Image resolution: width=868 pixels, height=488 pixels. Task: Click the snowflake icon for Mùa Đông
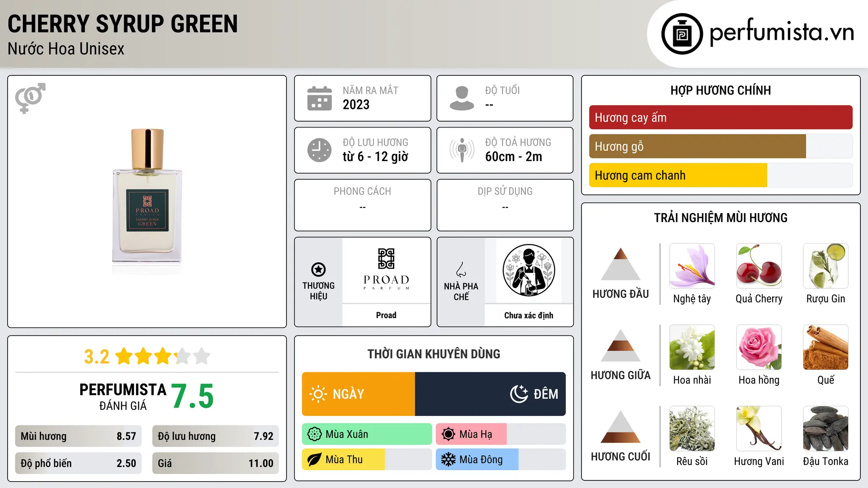[448, 460]
